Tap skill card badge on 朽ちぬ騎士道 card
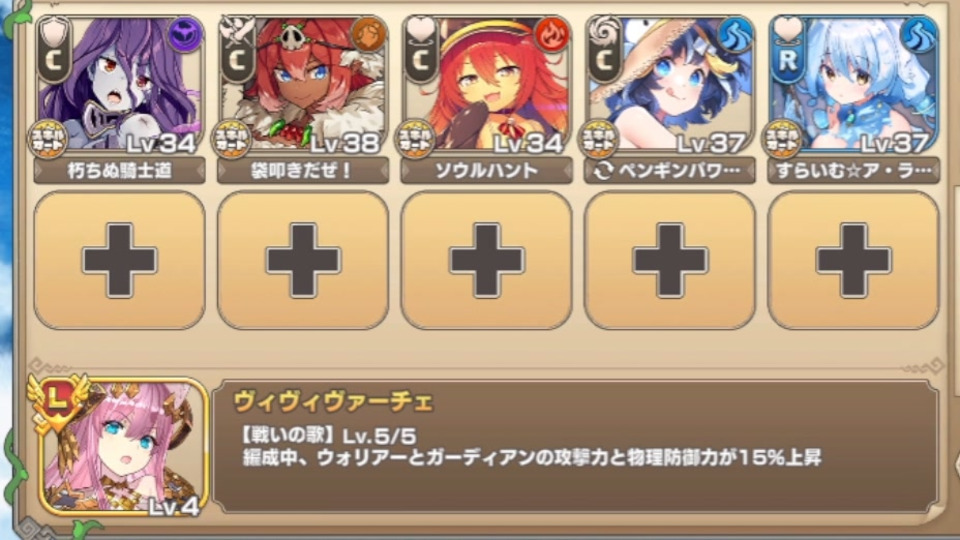Viewport: 960px width, 540px height. pos(47,140)
